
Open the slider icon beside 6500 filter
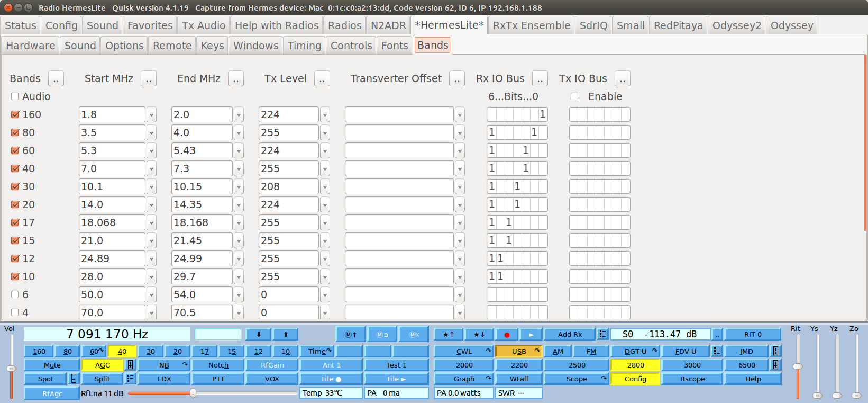click(x=775, y=365)
